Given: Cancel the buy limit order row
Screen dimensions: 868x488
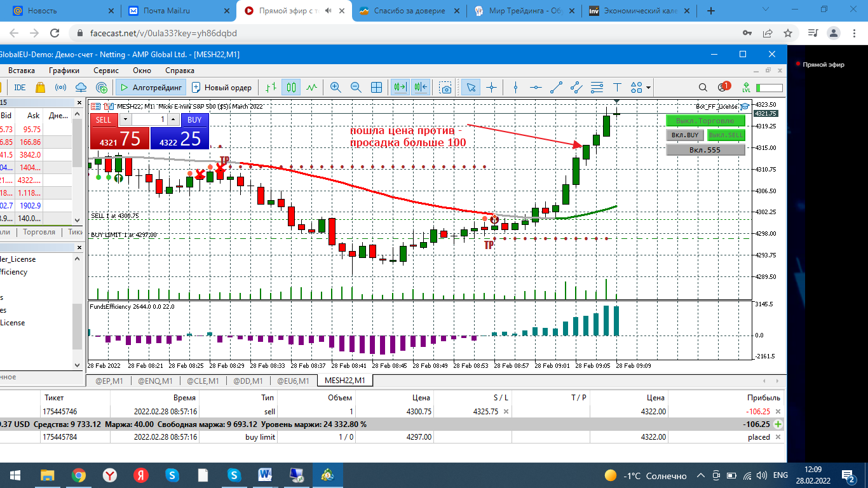Looking at the screenshot, I should (778, 437).
